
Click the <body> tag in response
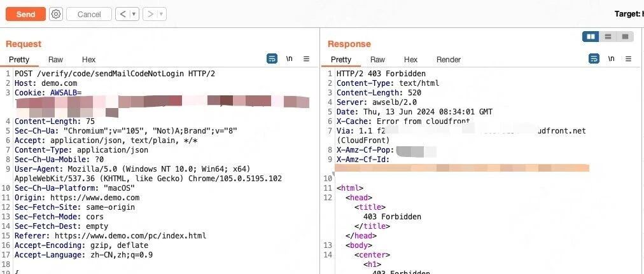click(x=358, y=245)
